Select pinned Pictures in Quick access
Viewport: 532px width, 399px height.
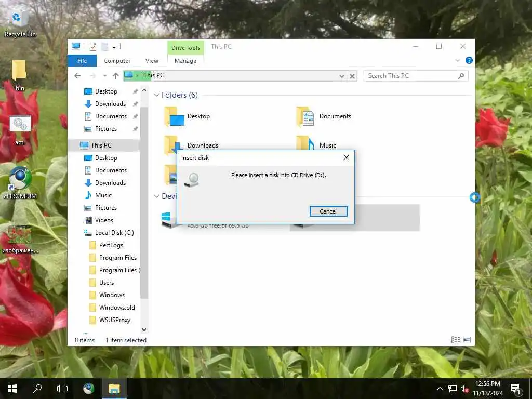105,129
